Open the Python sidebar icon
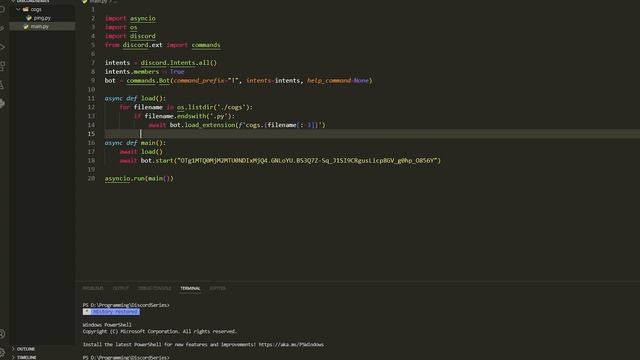This screenshot has height=360, width=640. pos(2,103)
